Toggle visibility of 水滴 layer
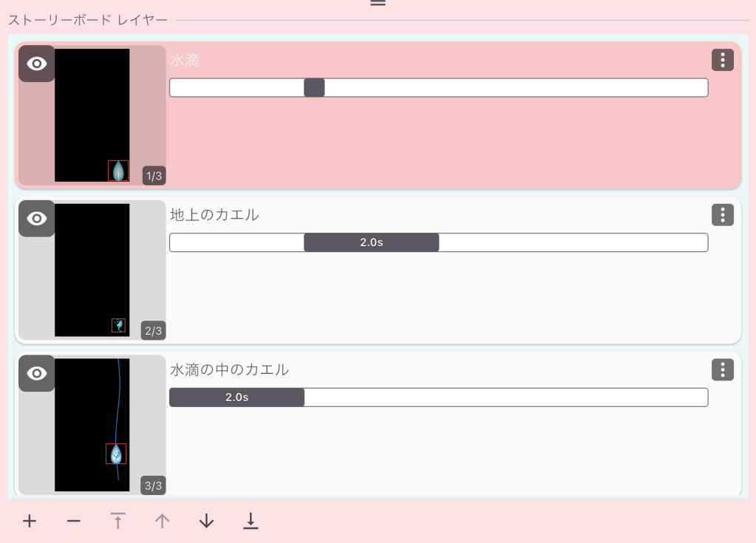This screenshot has width=756, height=543. (37, 64)
